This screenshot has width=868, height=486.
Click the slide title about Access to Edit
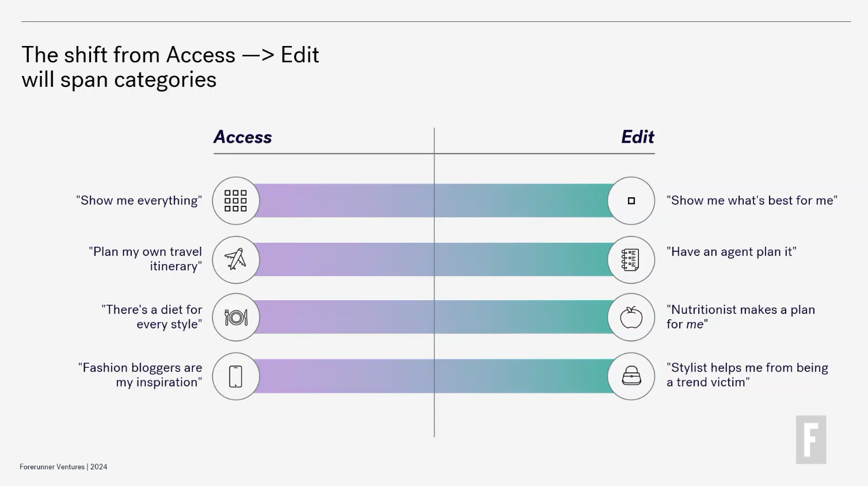tap(170, 67)
